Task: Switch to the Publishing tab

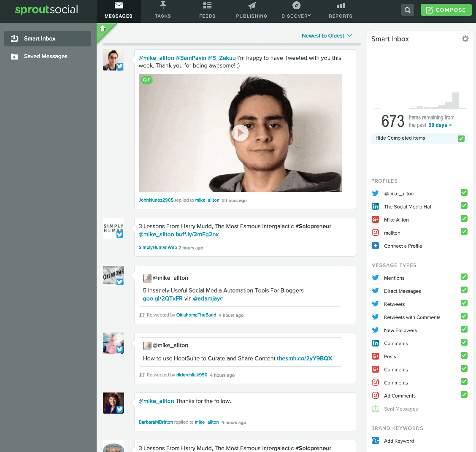Action: tap(252, 11)
